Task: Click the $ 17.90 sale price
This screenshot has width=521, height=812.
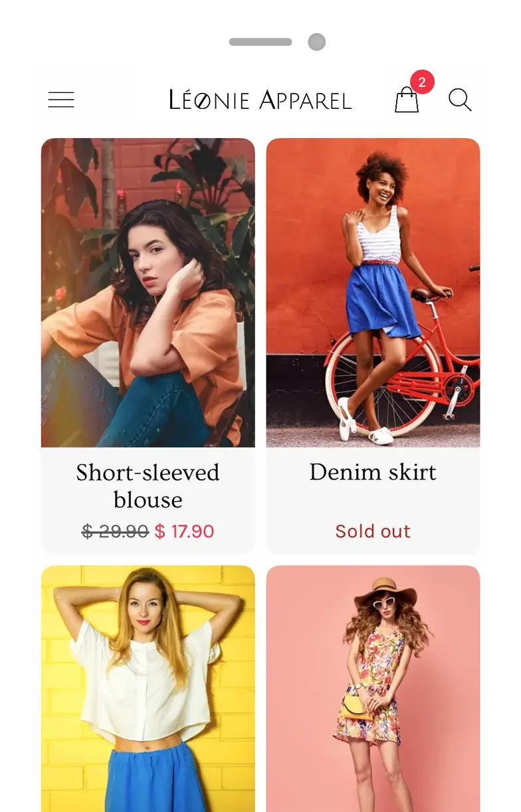Action: (x=184, y=531)
